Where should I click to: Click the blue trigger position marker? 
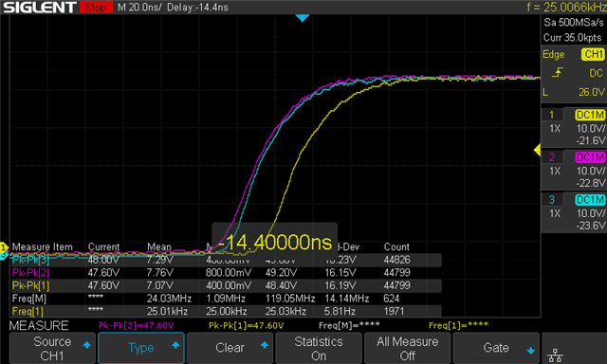[303, 18]
